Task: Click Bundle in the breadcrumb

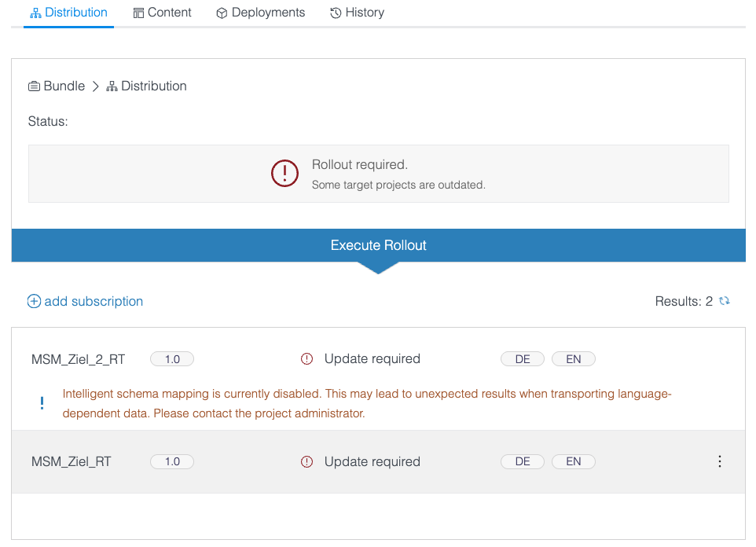Action: (x=64, y=86)
